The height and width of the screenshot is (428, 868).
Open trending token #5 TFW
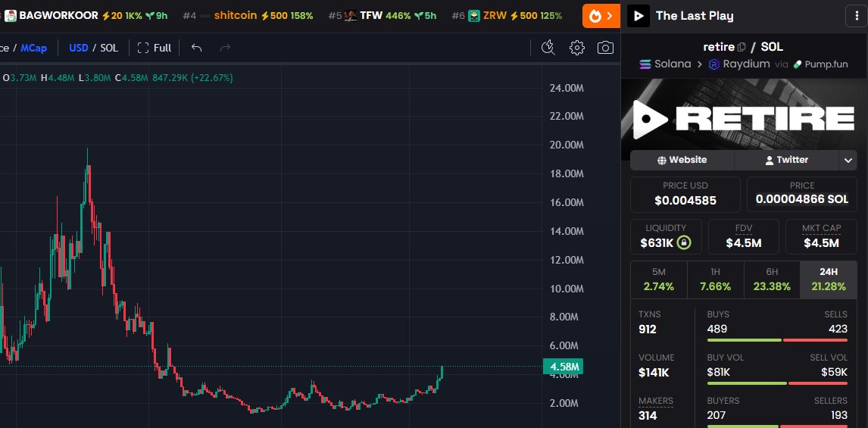382,15
